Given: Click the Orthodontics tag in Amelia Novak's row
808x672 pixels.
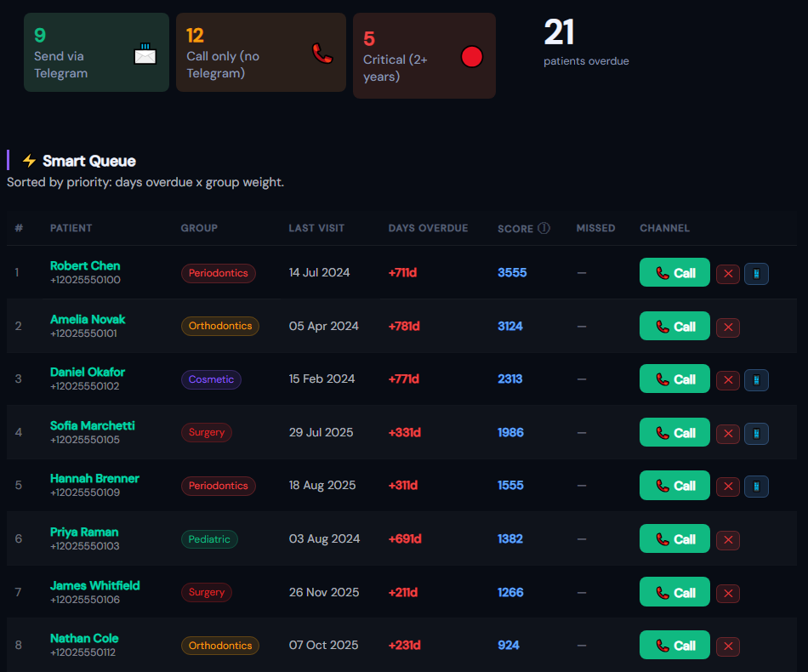Looking at the screenshot, I should click(x=220, y=326).
